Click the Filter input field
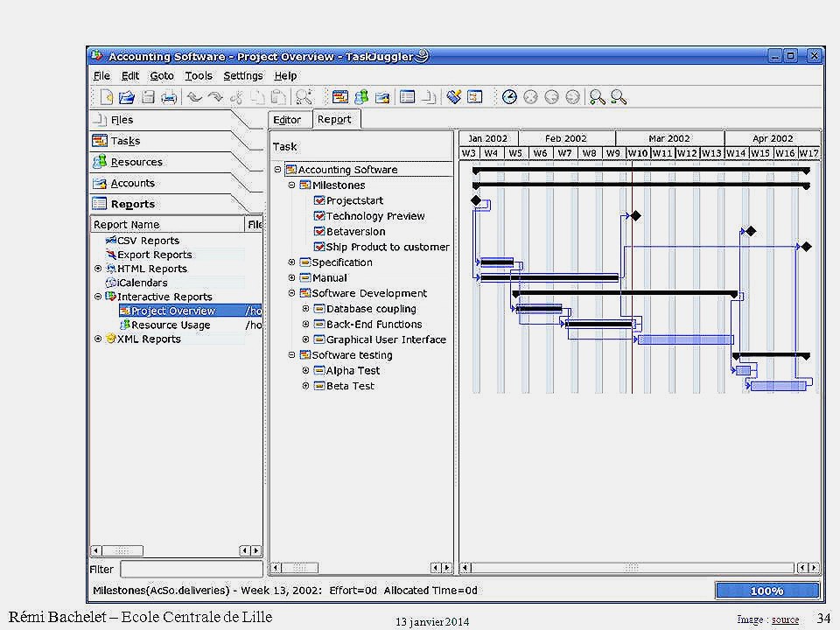The image size is (840, 630). (192, 569)
